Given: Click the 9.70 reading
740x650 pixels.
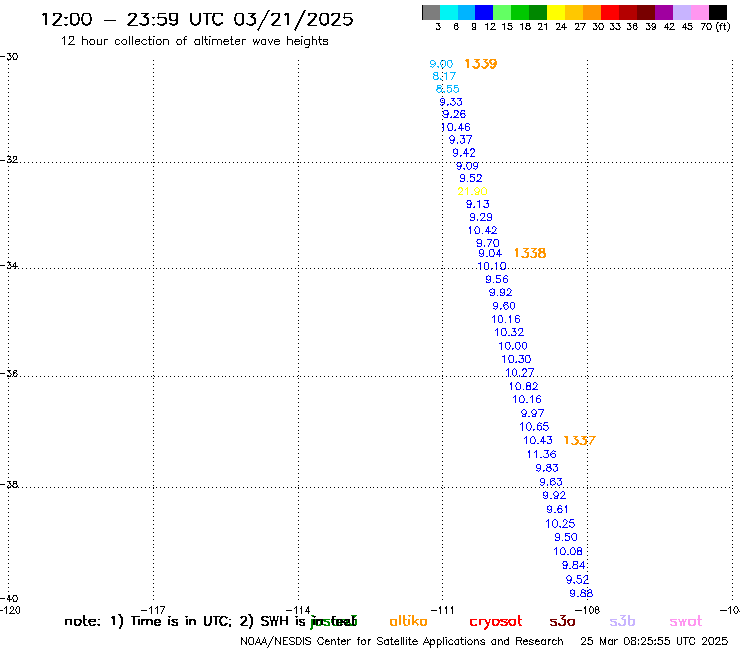Looking at the screenshot, I should tap(488, 243).
